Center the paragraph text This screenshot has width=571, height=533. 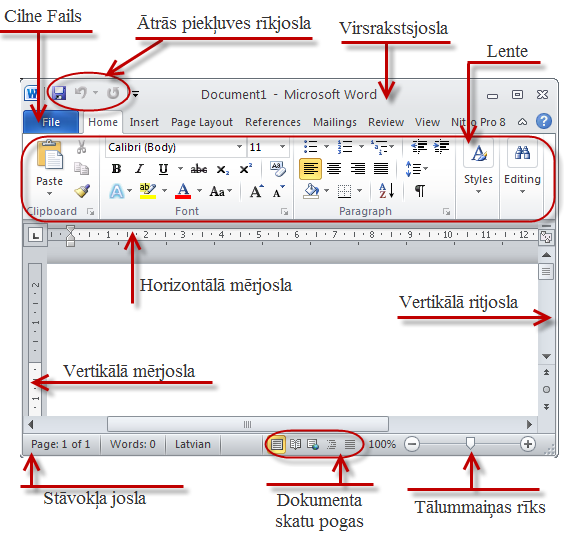point(334,169)
